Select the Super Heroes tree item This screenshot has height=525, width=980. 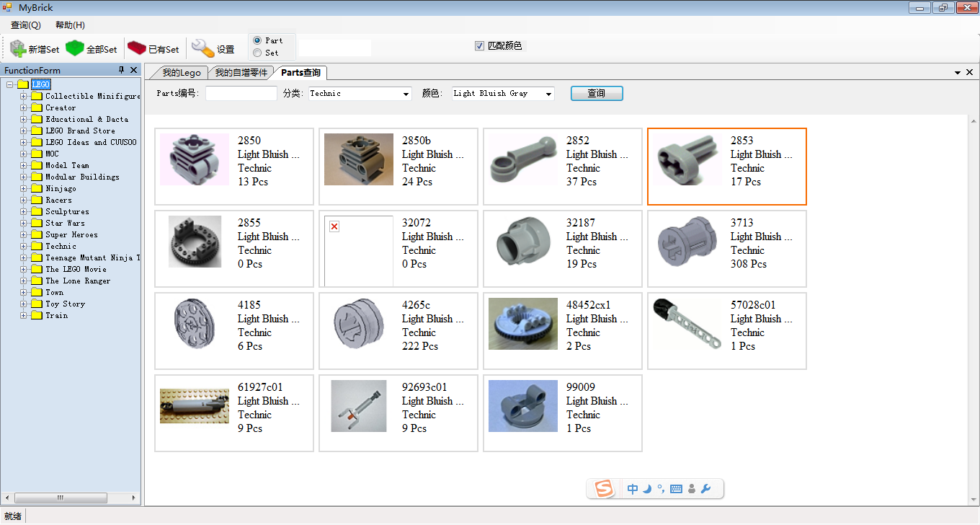[x=72, y=234]
